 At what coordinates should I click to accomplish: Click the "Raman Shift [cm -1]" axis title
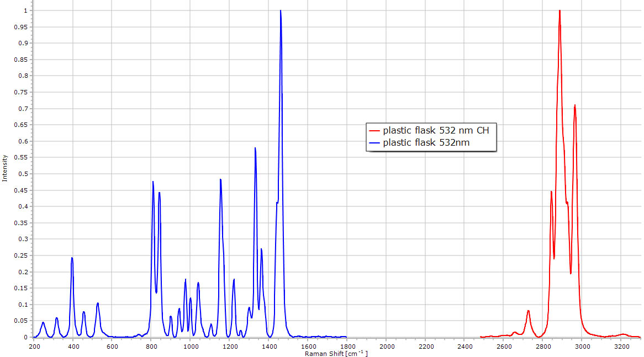tap(336, 353)
